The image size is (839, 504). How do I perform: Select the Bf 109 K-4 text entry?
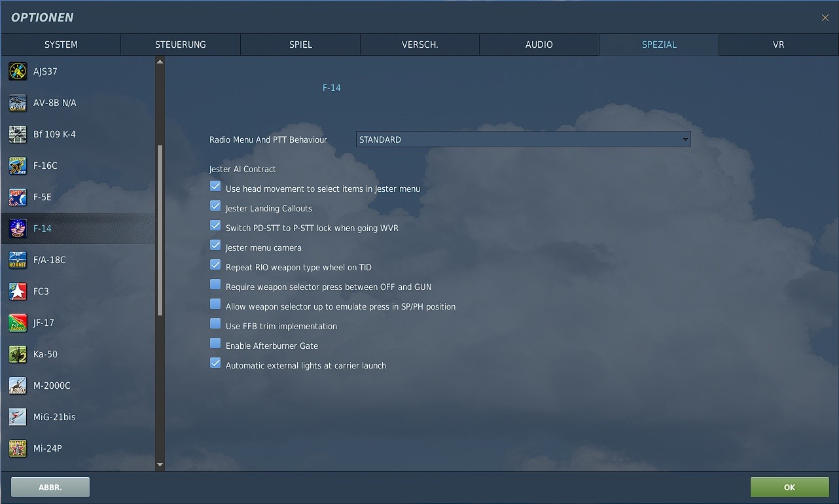54,134
